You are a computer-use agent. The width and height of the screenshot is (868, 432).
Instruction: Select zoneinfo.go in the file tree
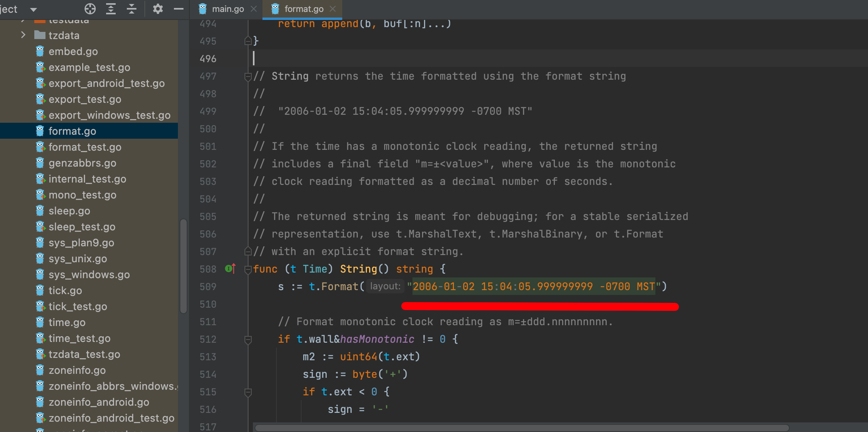click(77, 370)
